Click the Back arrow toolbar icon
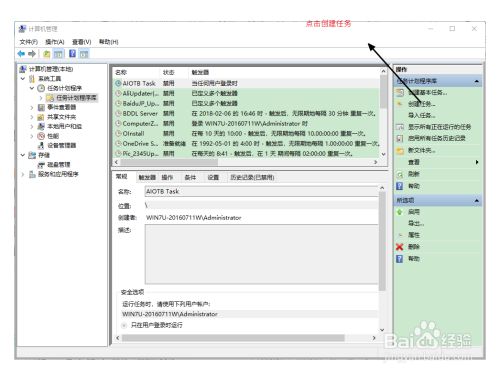Image resolution: width=500 pixels, height=374 pixels. coord(21,54)
